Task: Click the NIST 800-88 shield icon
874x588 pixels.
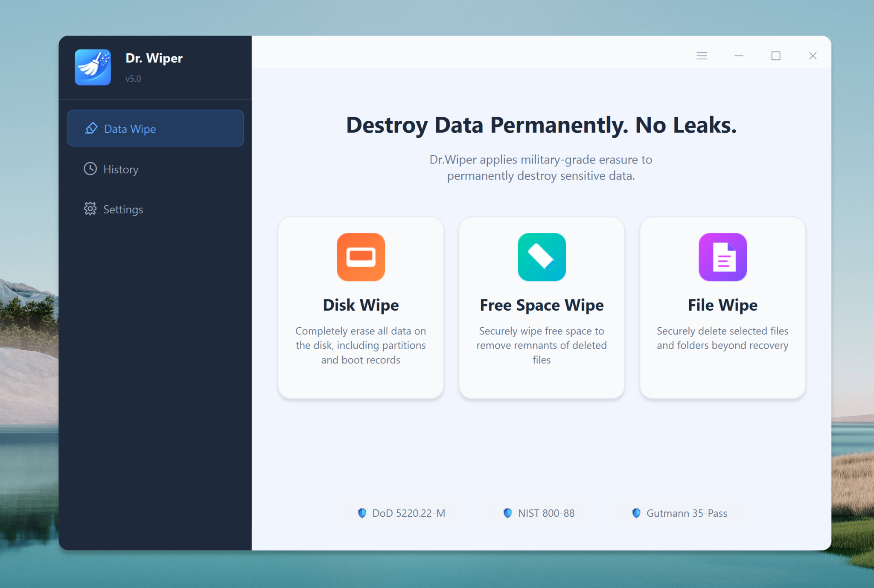Action: (x=507, y=513)
